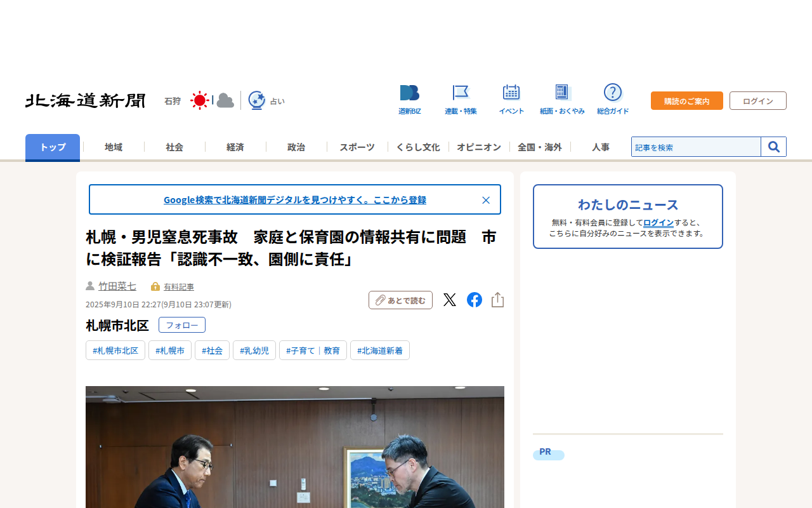
Task: Click the share export icon
Action: (498, 300)
